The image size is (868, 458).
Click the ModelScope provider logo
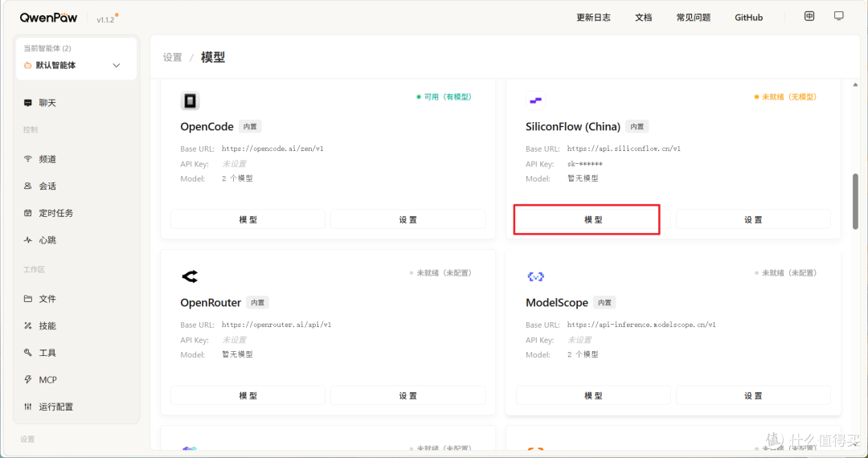click(x=535, y=276)
